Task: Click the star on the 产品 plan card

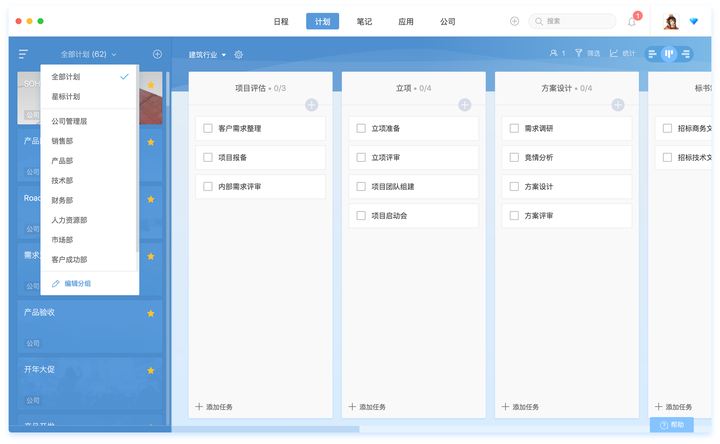Action: (151, 142)
